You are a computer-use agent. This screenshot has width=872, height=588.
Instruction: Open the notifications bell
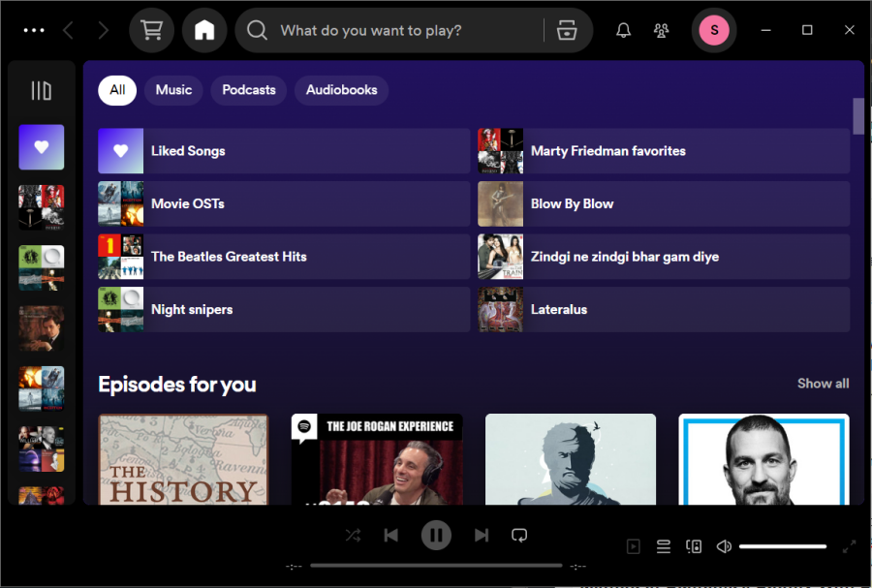(x=623, y=30)
